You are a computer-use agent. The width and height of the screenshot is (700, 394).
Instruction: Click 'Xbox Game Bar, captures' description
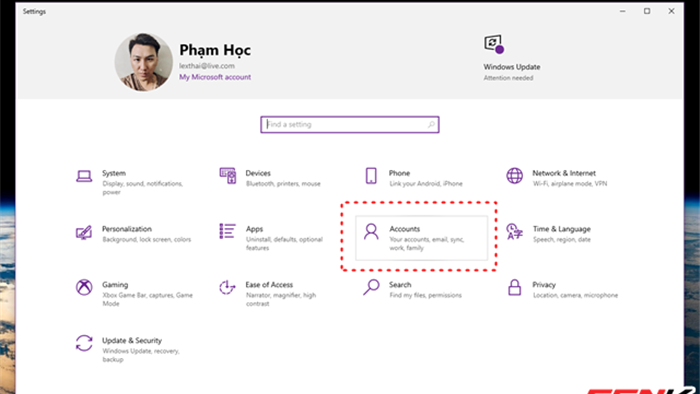tap(147, 299)
